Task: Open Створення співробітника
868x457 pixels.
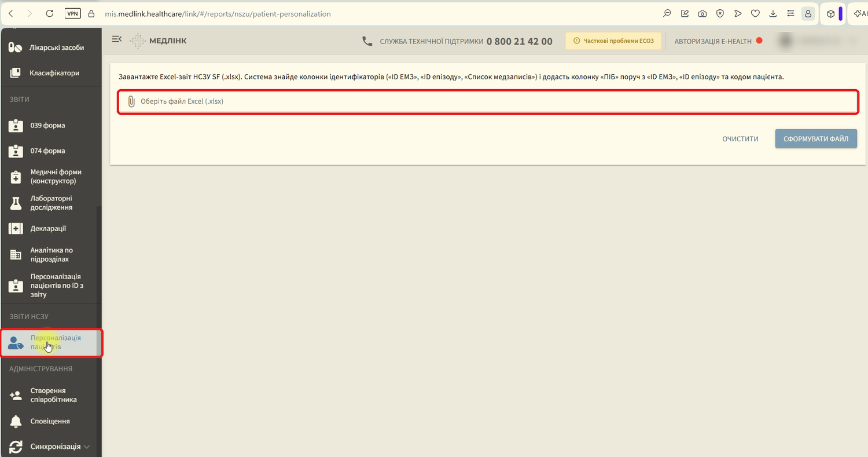Action: pos(51,395)
